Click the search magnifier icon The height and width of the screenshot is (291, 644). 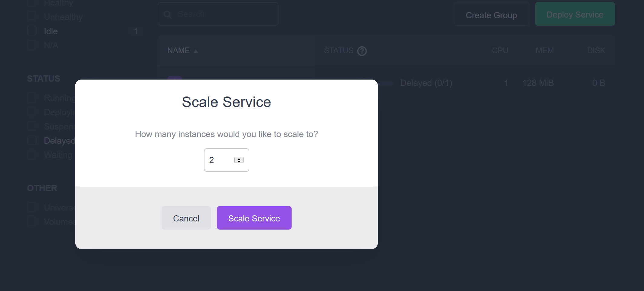pos(168,14)
